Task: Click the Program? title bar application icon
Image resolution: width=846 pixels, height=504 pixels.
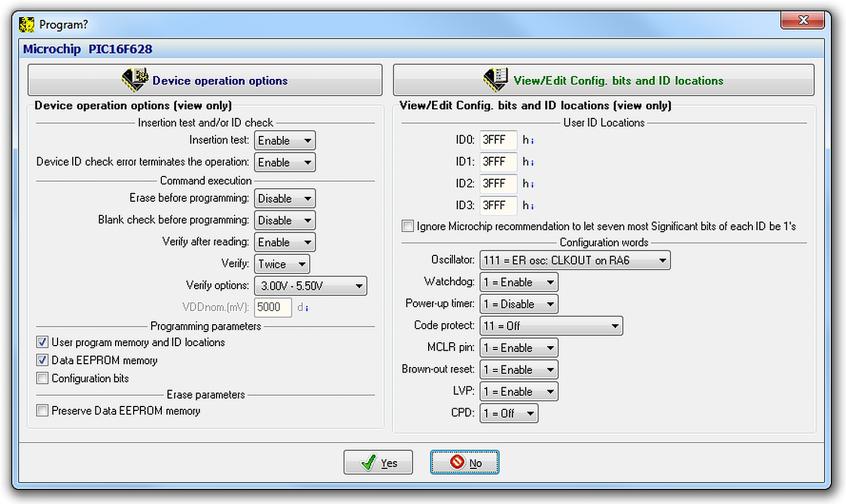Action: tap(27, 24)
